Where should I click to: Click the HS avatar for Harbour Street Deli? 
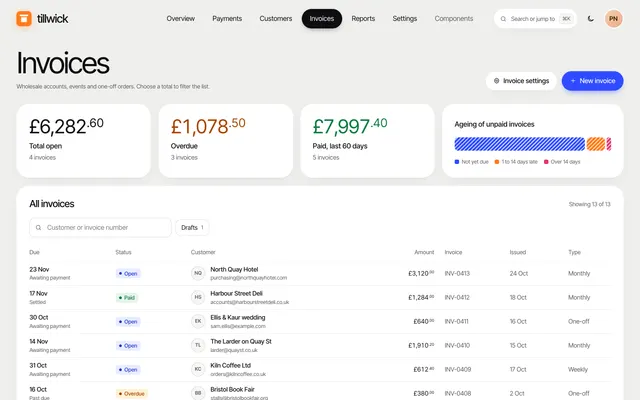[198, 297]
